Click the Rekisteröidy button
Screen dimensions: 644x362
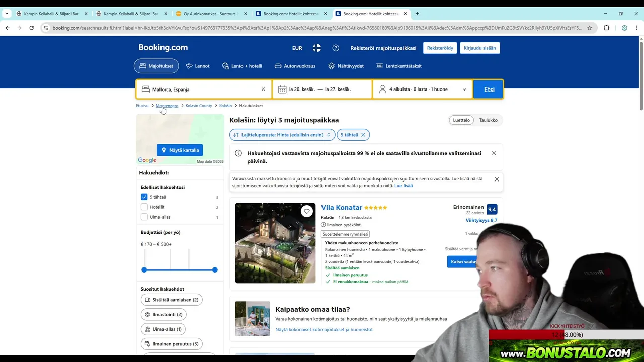[x=440, y=48]
